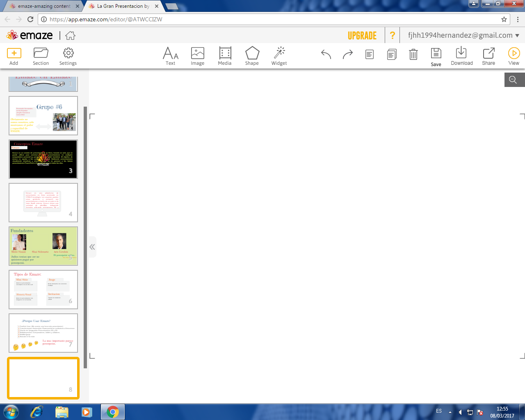525x420 pixels.
Task: Click the ES language indicator
Action: [x=439, y=411]
